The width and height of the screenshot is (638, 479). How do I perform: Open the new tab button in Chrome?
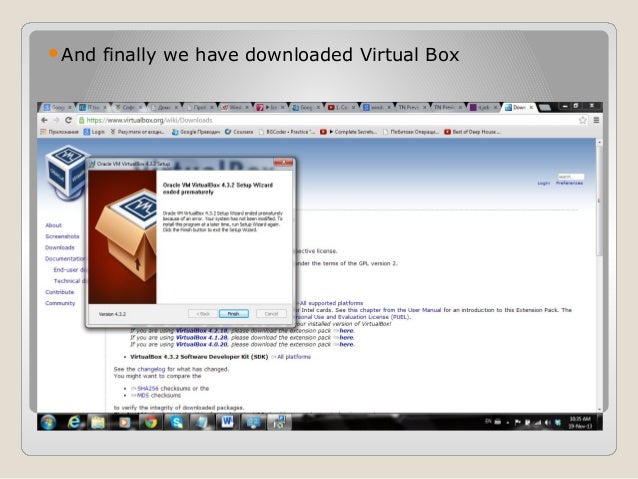pos(544,107)
